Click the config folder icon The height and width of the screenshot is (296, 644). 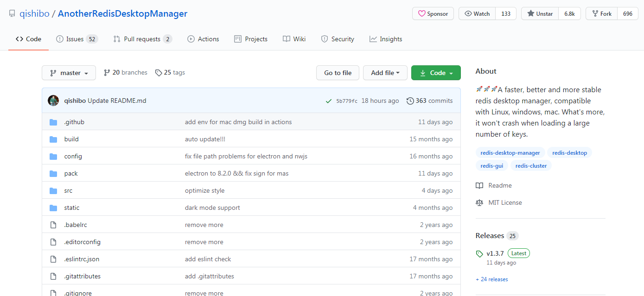click(x=53, y=156)
